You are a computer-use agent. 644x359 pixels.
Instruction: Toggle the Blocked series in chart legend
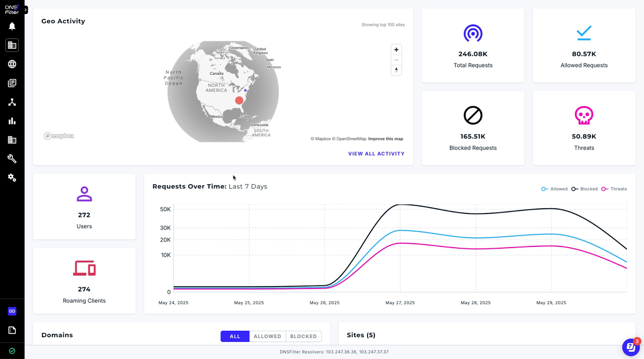[584, 189]
